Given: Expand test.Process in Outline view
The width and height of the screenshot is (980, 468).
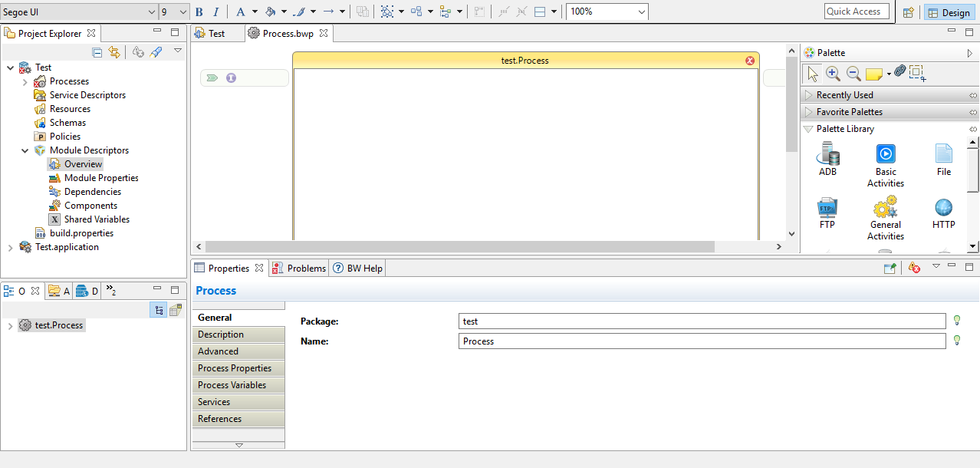Looking at the screenshot, I should (x=10, y=325).
